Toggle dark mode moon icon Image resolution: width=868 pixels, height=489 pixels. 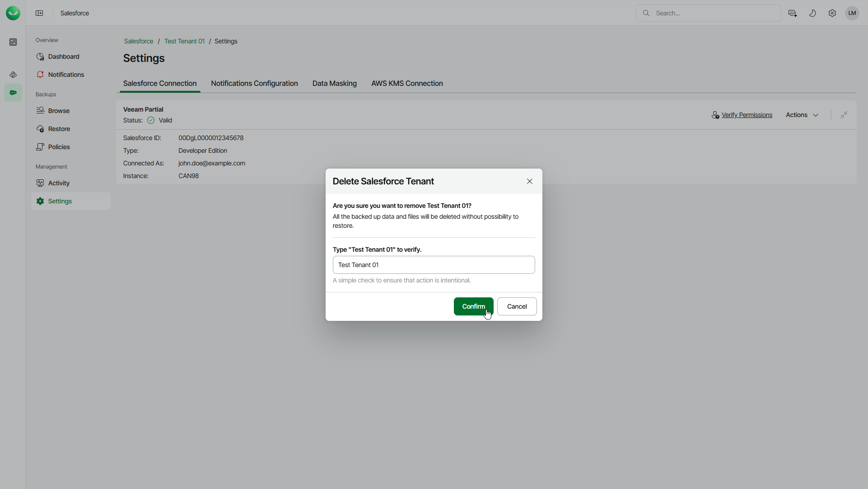(x=812, y=13)
